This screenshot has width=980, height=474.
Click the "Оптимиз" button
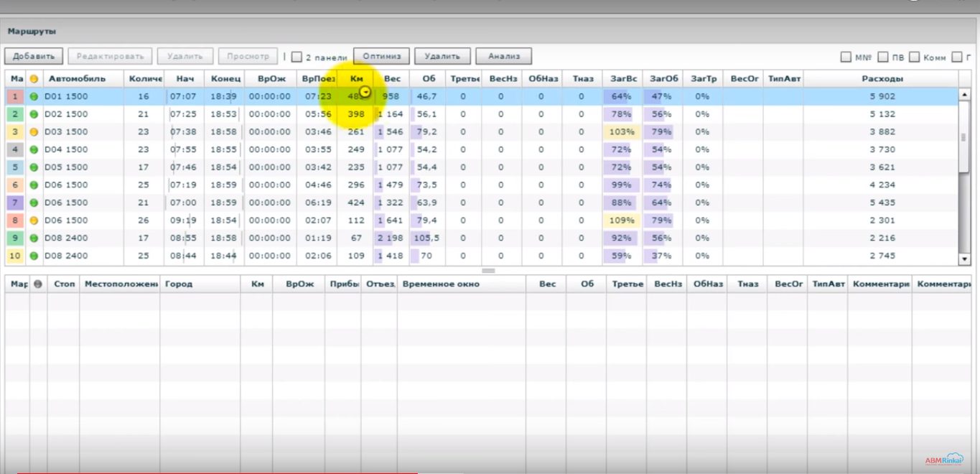coord(381,56)
